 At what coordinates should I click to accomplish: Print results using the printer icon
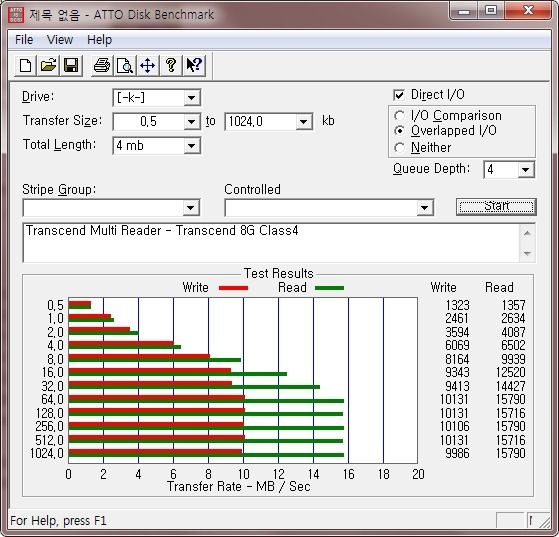102,66
